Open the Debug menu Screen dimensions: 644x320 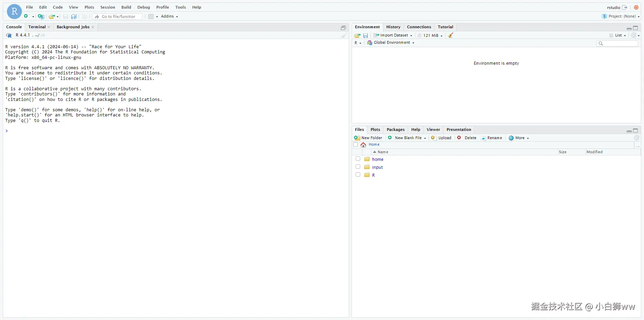[x=144, y=7]
